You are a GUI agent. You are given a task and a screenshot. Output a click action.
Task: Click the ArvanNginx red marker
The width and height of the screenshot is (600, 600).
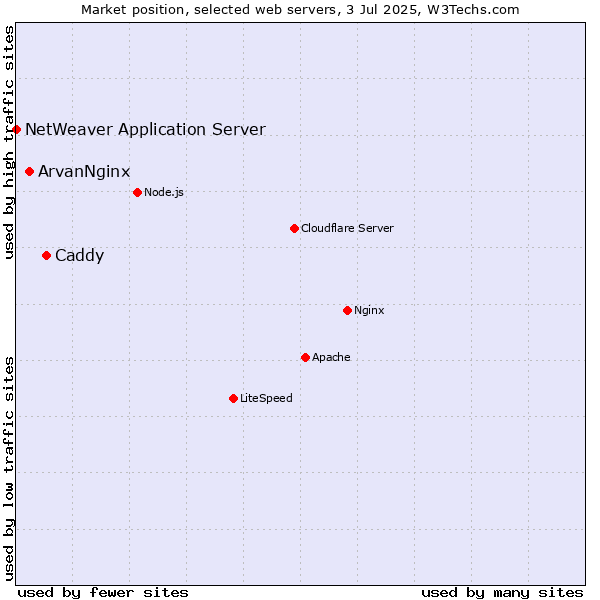pyautogui.click(x=29, y=171)
